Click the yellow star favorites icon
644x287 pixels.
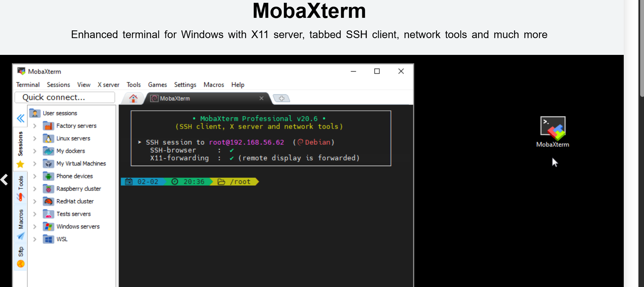21,164
